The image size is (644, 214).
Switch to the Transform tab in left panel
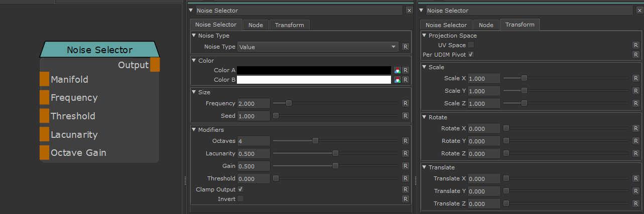coord(289,25)
